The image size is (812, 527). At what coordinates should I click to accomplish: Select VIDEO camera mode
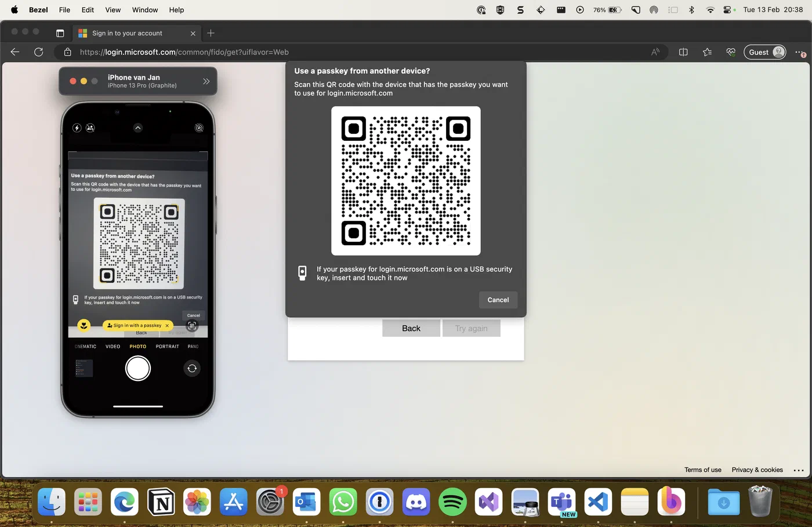pyautogui.click(x=113, y=346)
